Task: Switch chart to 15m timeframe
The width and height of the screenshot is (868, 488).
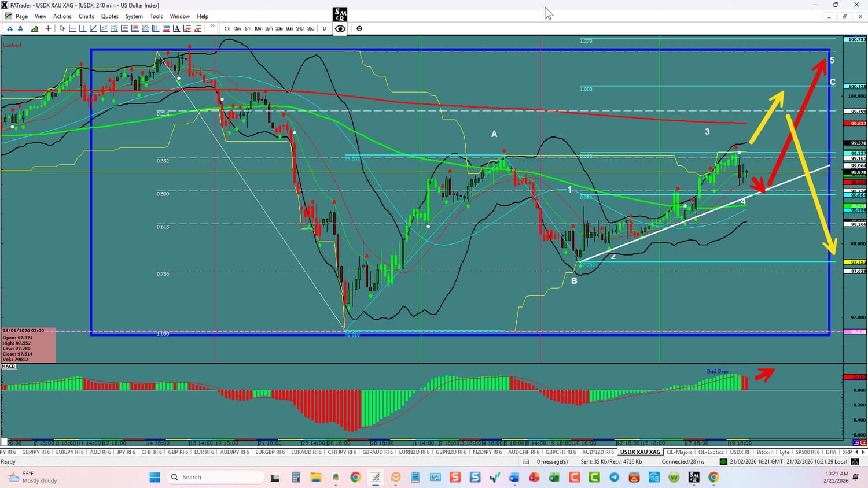Action: [x=269, y=28]
